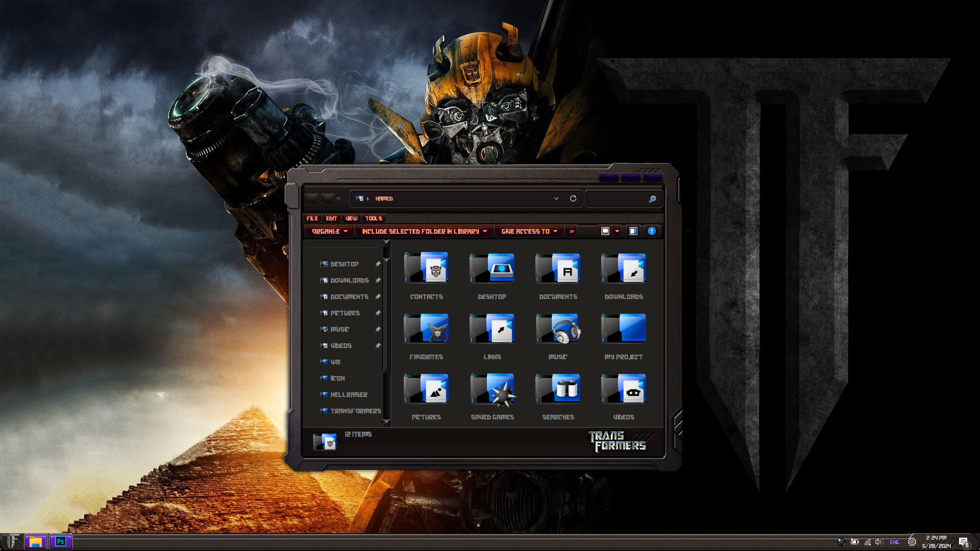
Task: Toggle pin next to Music in sidebar
Action: tap(378, 329)
